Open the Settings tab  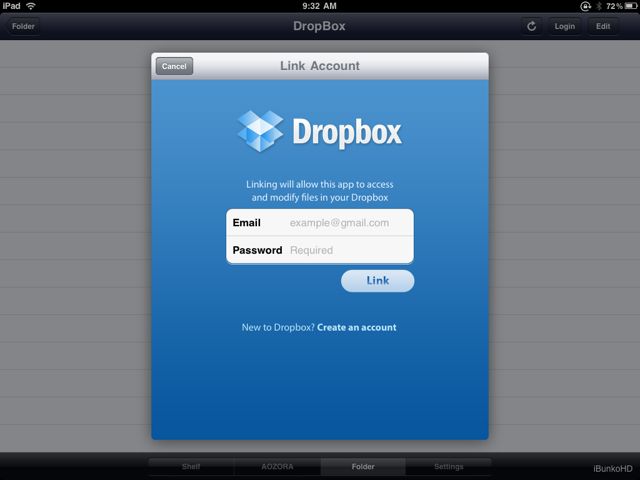point(449,467)
